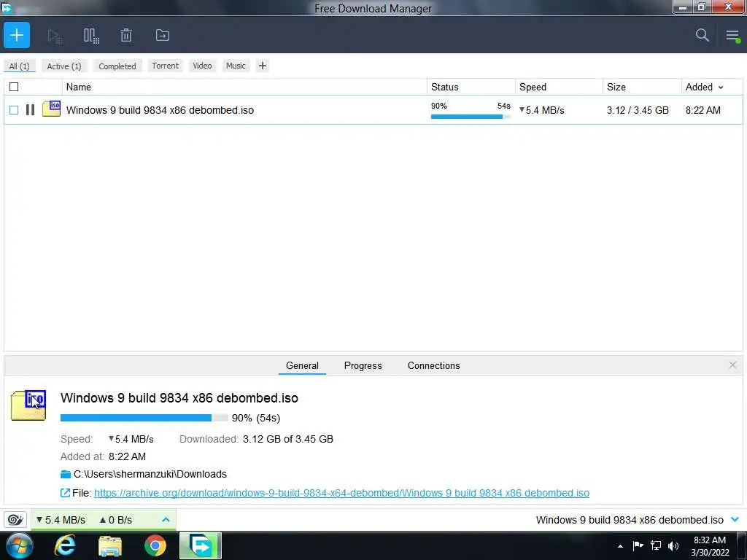Open search with magnifier icon
The height and width of the screenshot is (560, 747).
[703, 35]
